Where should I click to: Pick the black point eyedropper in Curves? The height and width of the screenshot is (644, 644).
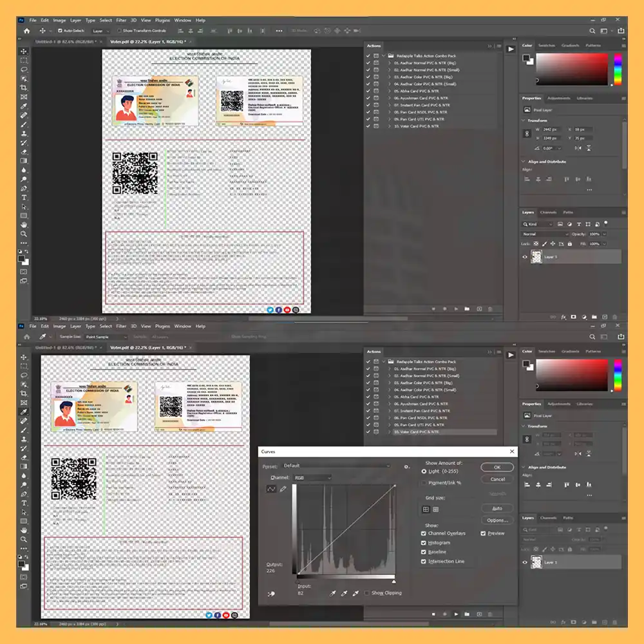[333, 593]
